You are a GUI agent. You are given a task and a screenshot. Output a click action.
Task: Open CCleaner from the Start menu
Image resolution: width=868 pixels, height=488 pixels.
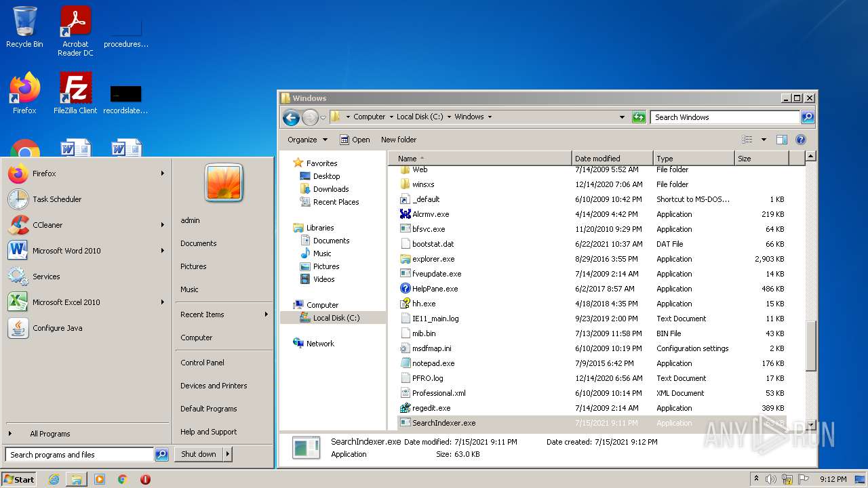click(x=47, y=225)
